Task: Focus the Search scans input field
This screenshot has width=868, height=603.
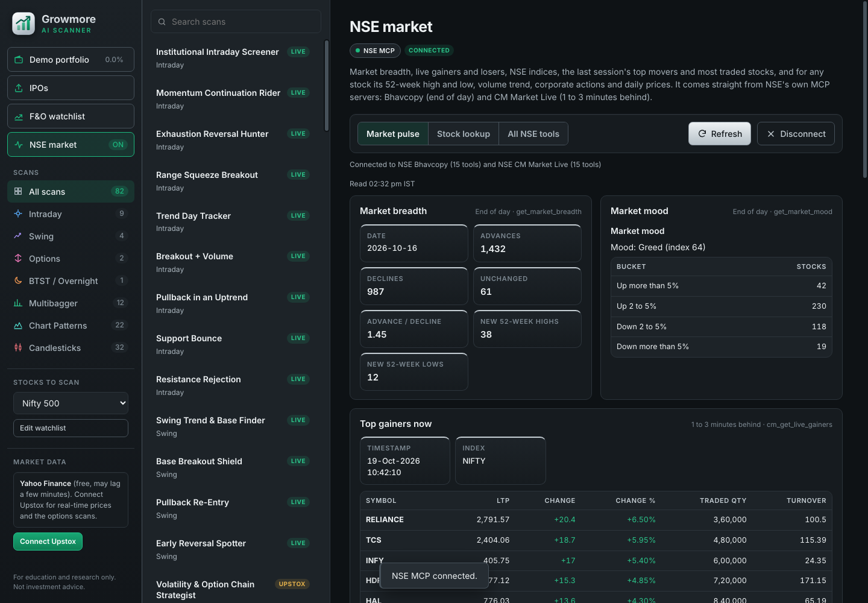Action: point(236,22)
